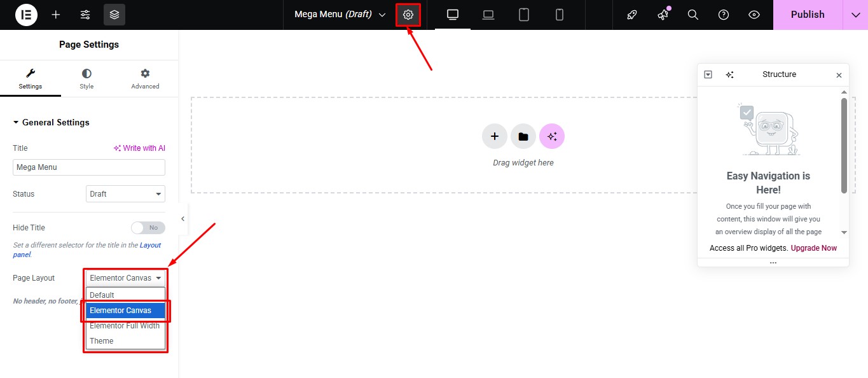
Task: Open the Status dropdown showing Draft
Action: [x=125, y=193]
